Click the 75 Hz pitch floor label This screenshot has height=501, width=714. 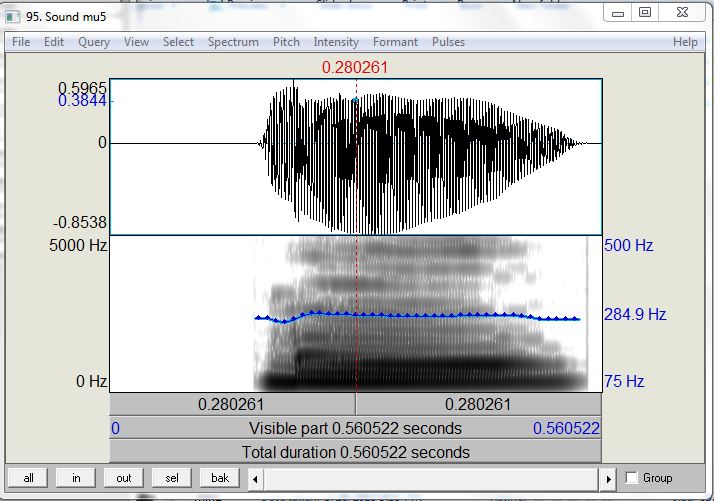[x=624, y=381]
